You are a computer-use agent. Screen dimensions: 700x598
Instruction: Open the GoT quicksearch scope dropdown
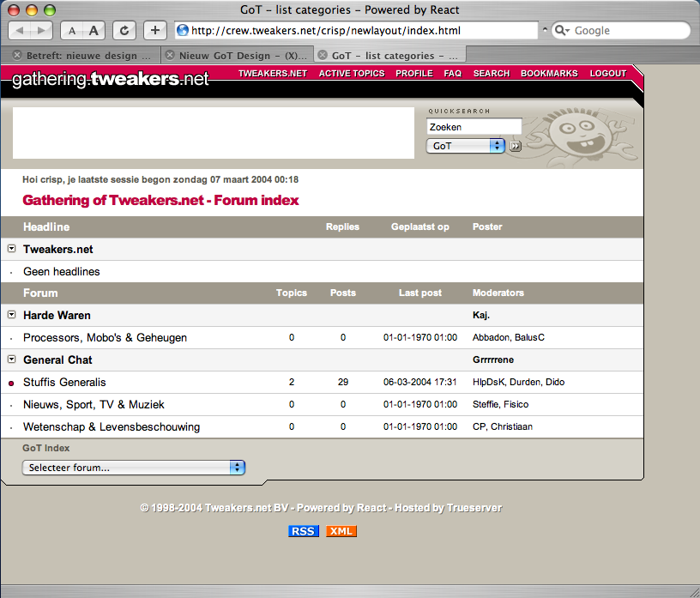(x=466, y=146)
